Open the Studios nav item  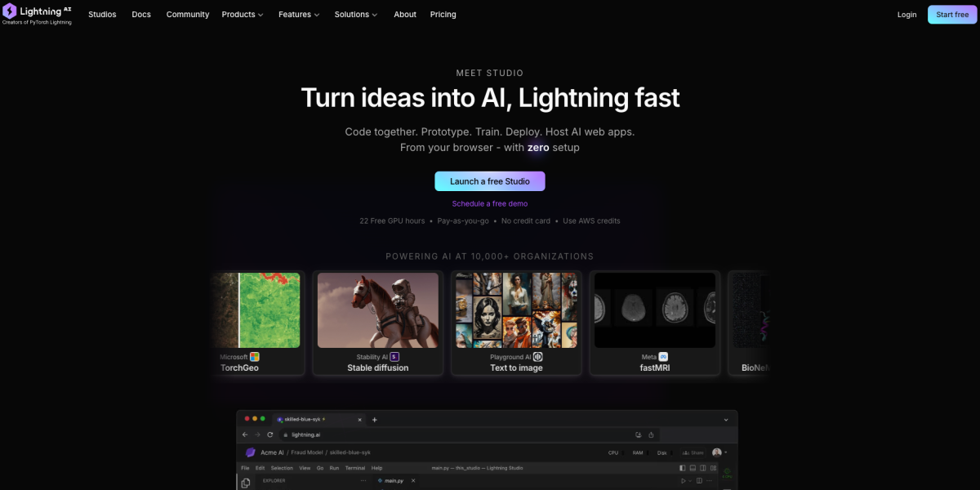point(102,15)
